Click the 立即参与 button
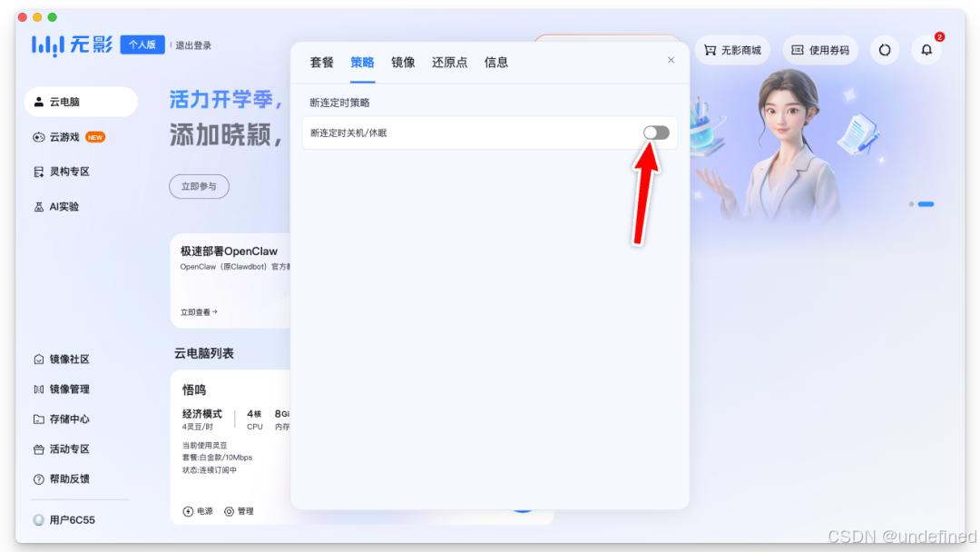This screenshot has height=552, width=980. click(x=199, y=185)
